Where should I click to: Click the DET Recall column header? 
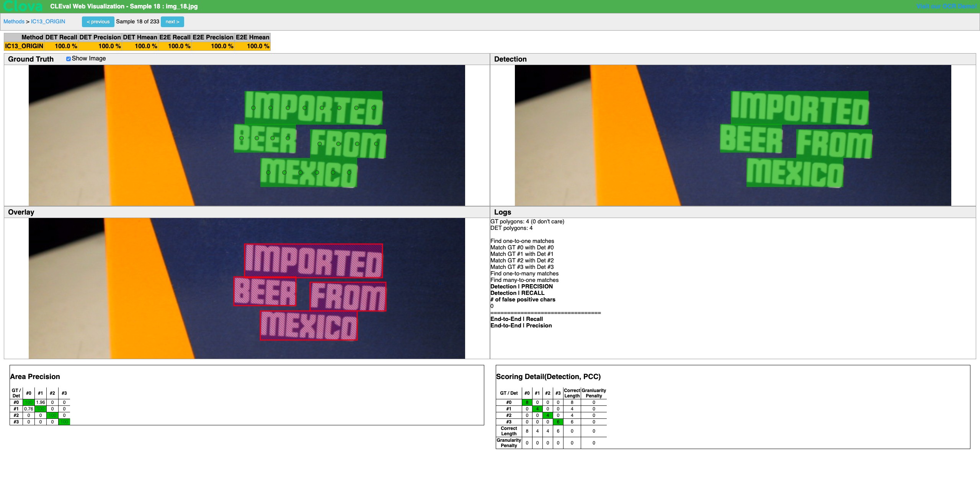point(61,37)
